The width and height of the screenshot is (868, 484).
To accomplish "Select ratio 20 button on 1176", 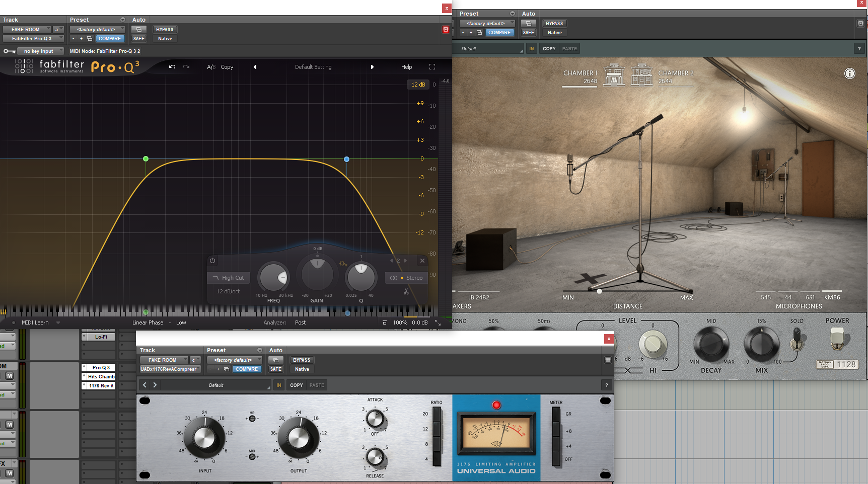I will click(x=437, y=415).
